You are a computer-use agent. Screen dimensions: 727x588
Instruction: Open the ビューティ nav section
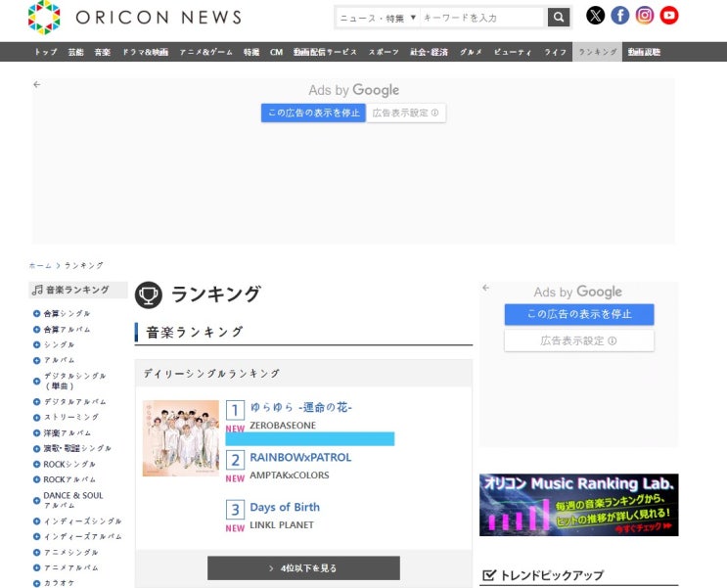[x=513, y=52]
